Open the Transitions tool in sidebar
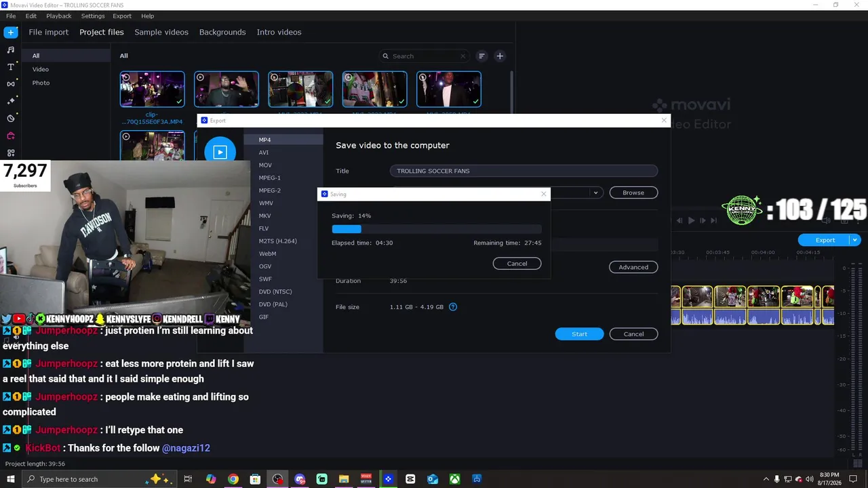This screenshot has width=868, height=488. click(x=11, y=84)
